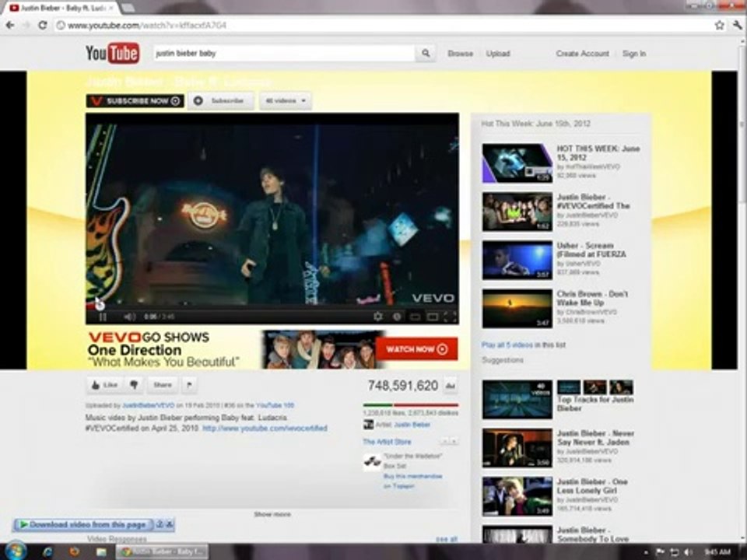
Task: Click the Artist Justin Bieber link
Action: click(412, 425)
